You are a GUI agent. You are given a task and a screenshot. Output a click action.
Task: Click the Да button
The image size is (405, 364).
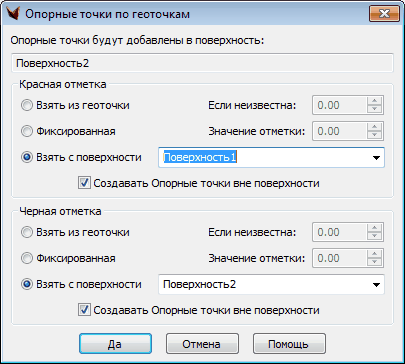click(115, 344)
